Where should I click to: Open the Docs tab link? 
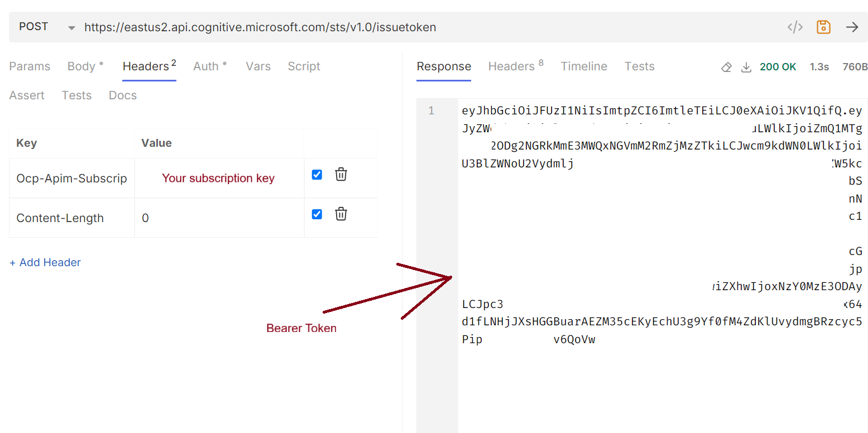pyautogui.click(x=122, y=95)
